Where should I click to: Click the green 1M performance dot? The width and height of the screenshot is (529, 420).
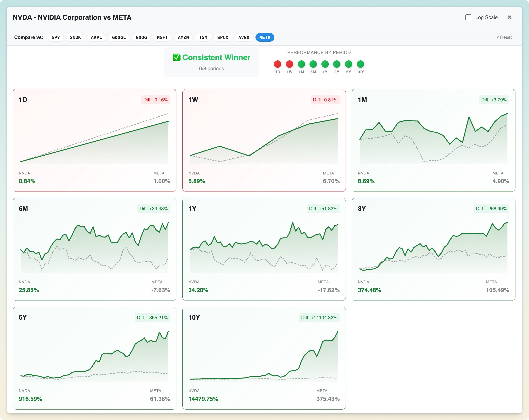coord(301,64)
